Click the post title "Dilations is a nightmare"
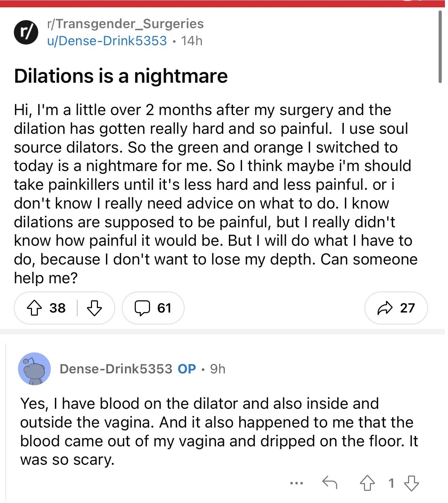Screen dimensions: 448x503 tap(121, 76)
